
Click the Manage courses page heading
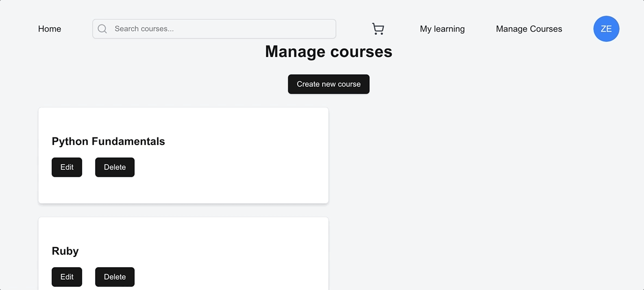329,52
